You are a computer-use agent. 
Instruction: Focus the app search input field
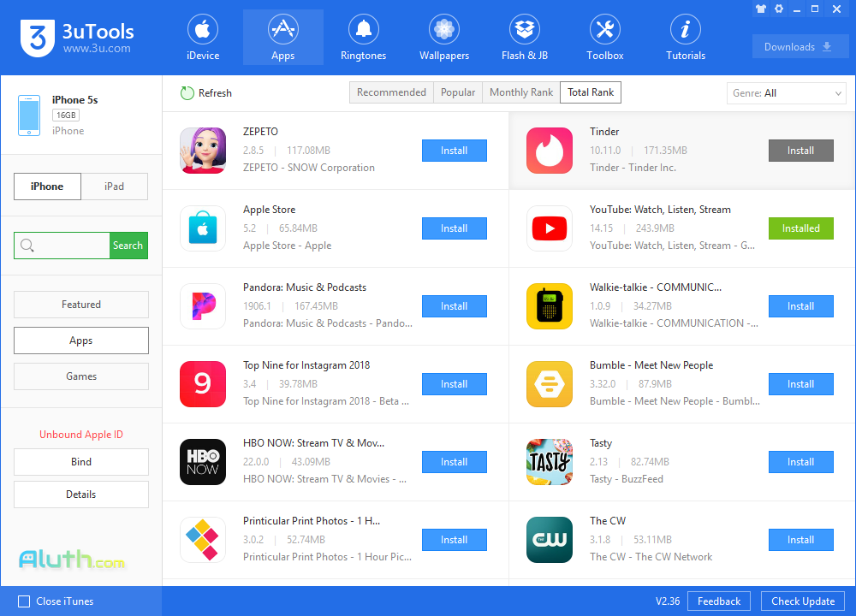[x=62, y=246]
